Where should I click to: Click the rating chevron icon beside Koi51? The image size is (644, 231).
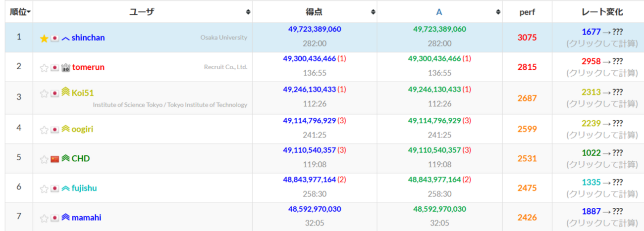coord(65,92)
